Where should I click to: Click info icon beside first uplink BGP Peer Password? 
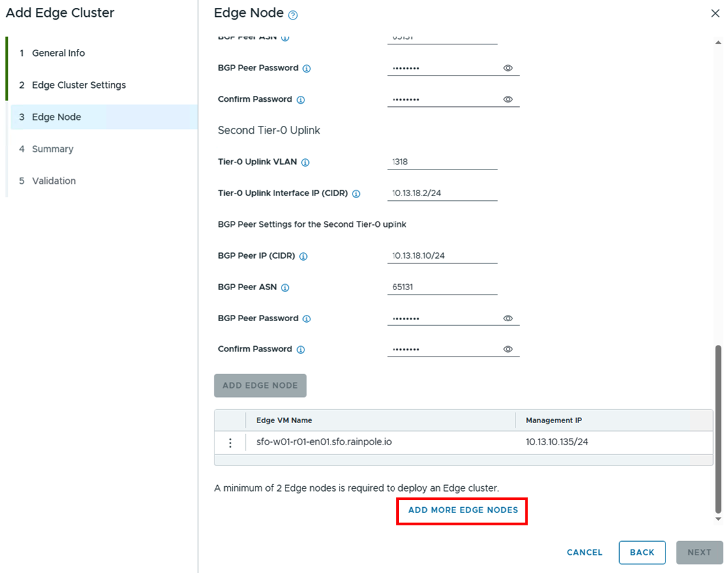(306, 68)
